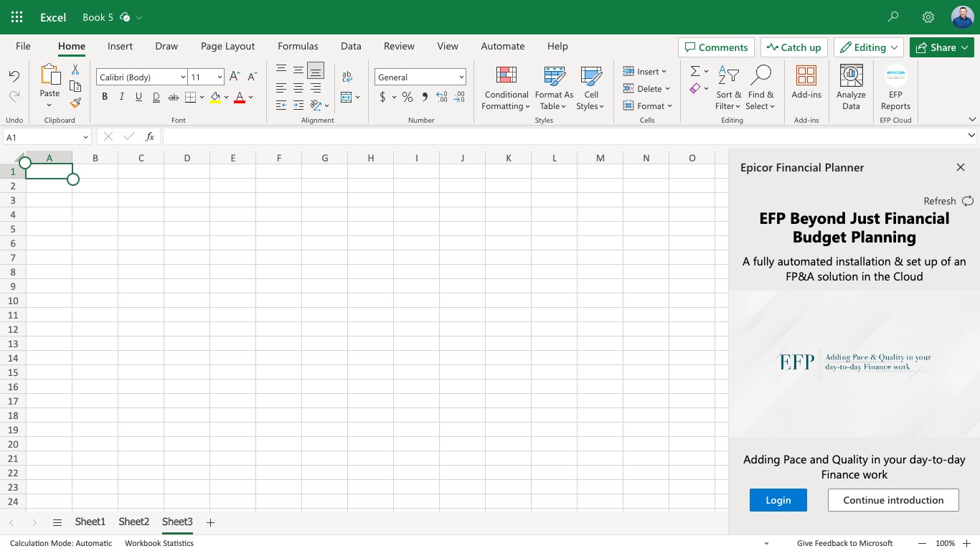Increase font size with the larger A
The height and width of the screenshot is (551, 980).
235,77
